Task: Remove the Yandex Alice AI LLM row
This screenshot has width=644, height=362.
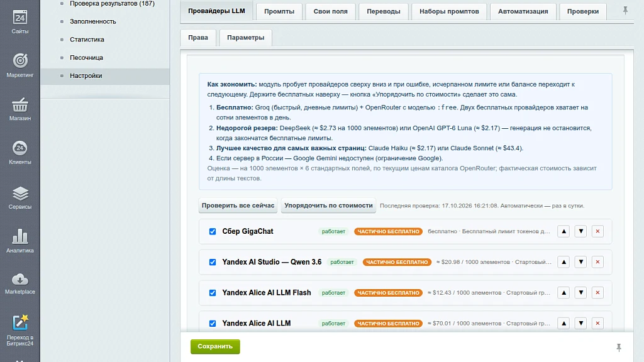Action: click(x=597, y=324)
